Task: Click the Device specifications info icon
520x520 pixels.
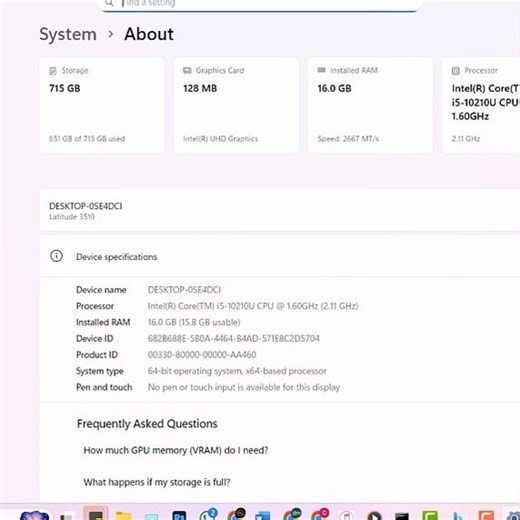Action: point(56,256)
